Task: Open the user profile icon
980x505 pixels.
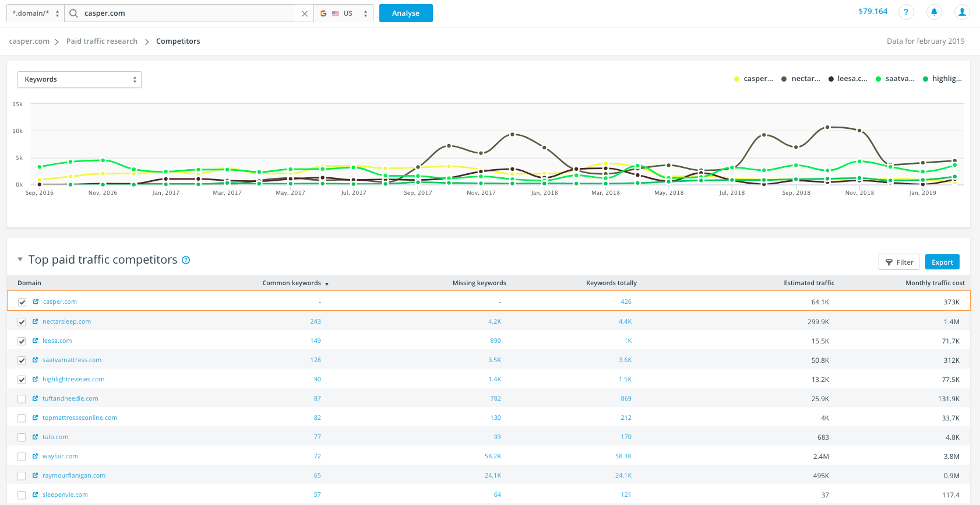Action: (962, 12)
